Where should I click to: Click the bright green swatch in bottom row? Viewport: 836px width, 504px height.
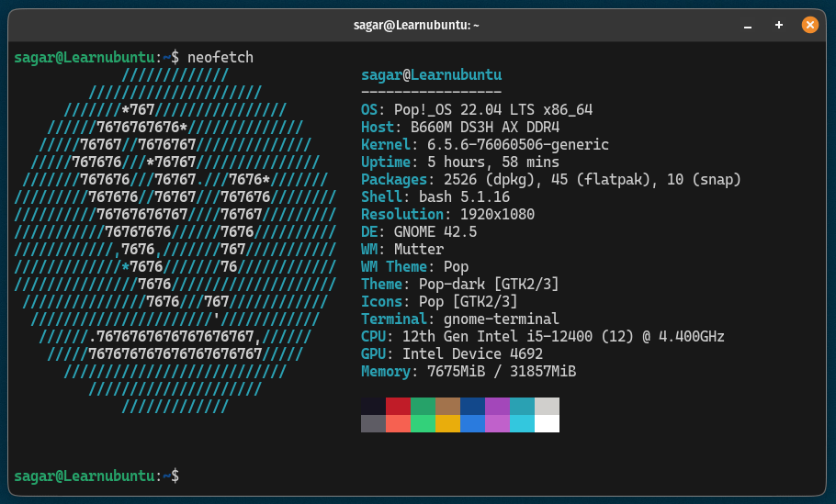pos(423,423)
